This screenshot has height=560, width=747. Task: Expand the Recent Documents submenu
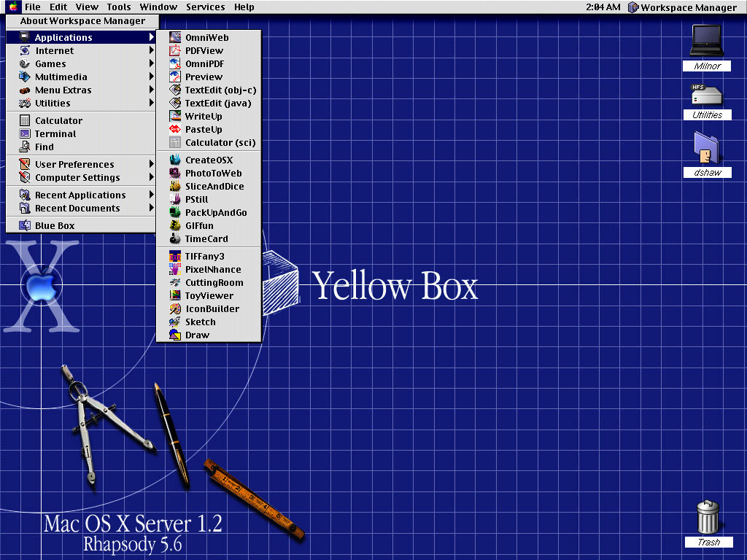click(77, 208)
